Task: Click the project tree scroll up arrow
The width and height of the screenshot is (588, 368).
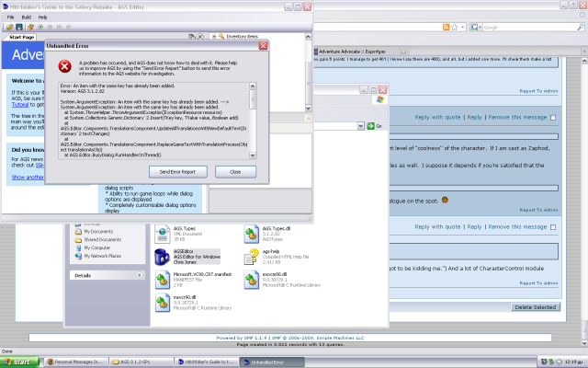Action: pos(308,37)
